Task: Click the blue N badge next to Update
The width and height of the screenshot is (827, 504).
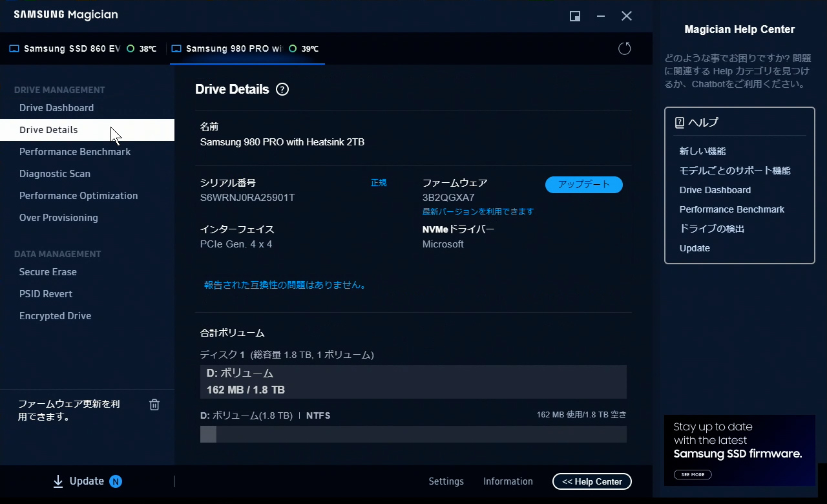Action: 116,481
